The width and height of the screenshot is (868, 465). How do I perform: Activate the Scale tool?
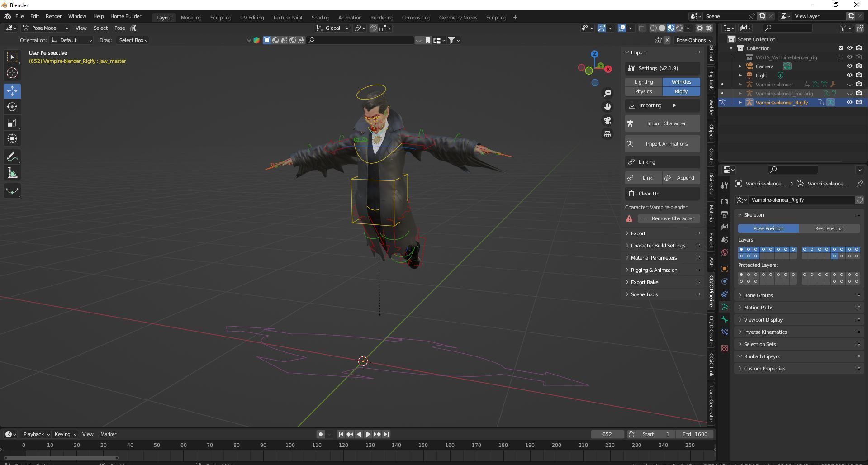(12, 123)
